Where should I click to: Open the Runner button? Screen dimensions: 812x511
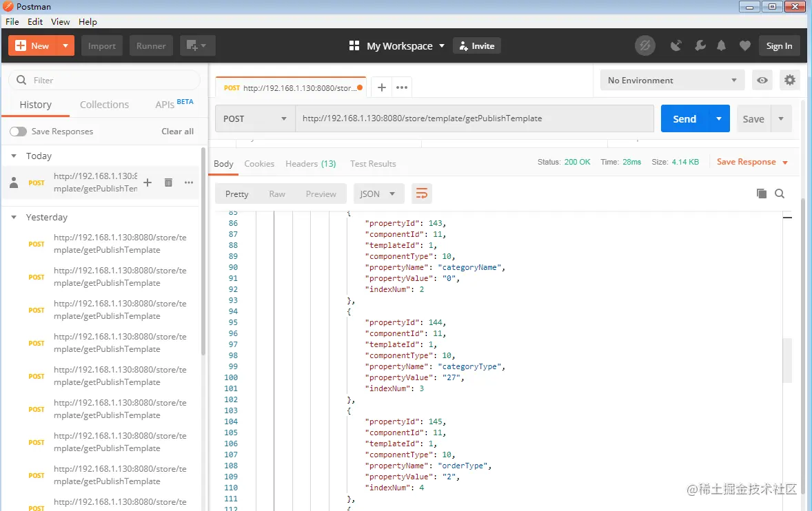coord(151,45)
